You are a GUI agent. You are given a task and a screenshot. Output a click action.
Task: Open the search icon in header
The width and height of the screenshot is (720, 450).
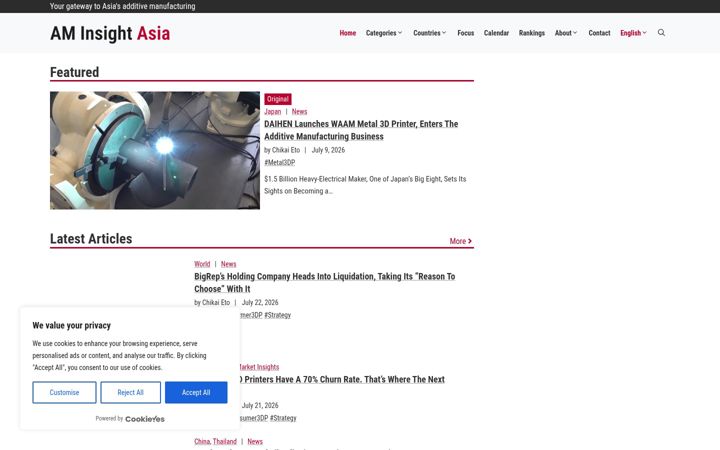click(x=661, y=33)
